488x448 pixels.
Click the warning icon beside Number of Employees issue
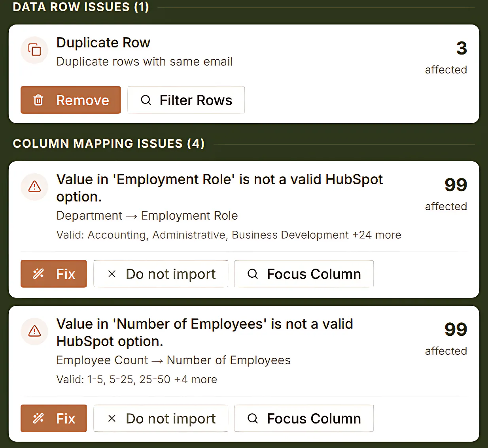coord(34,331)
